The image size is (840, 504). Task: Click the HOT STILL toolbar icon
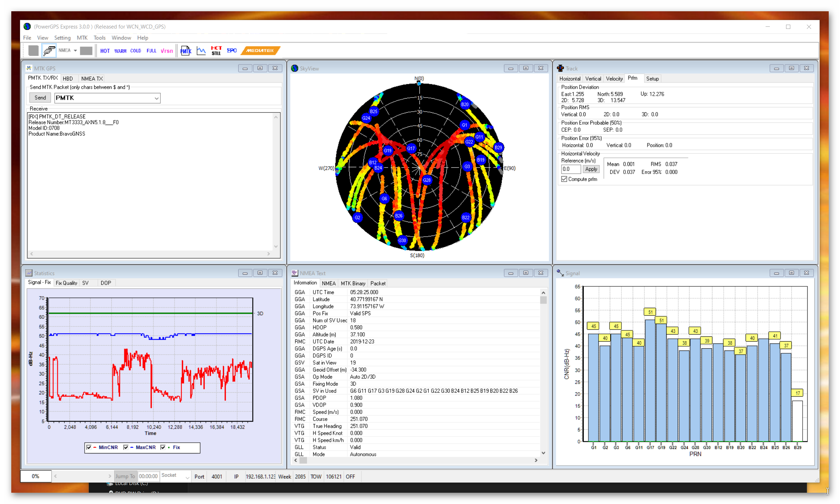216,51
